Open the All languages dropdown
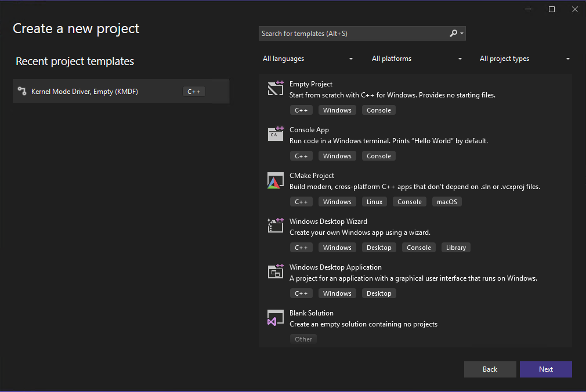 308,59
